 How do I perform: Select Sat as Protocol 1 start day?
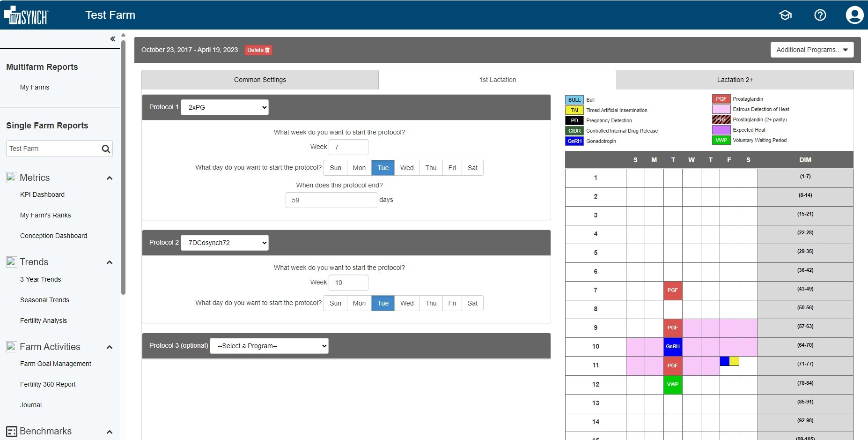pos(472,168)
